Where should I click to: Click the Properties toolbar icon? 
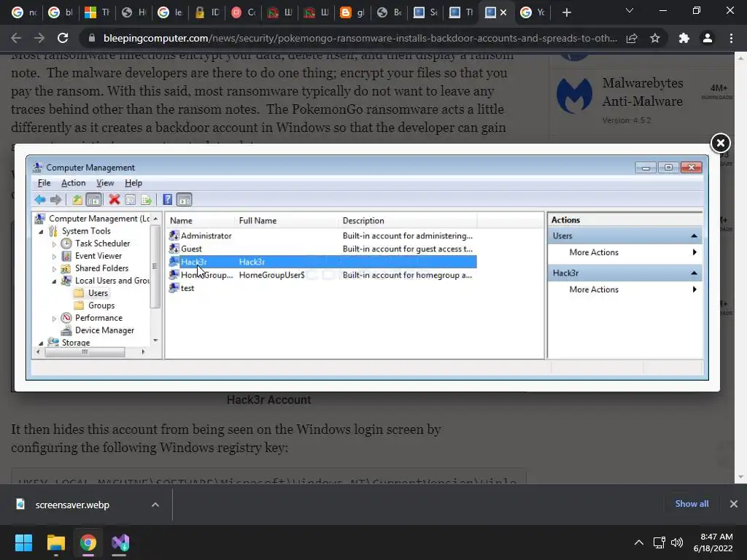click(x=130, y=200)
